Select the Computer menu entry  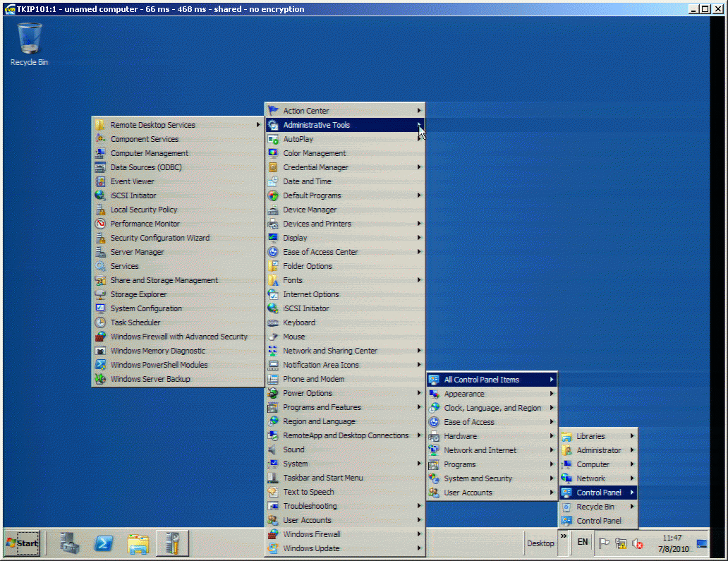click(598, 464)
